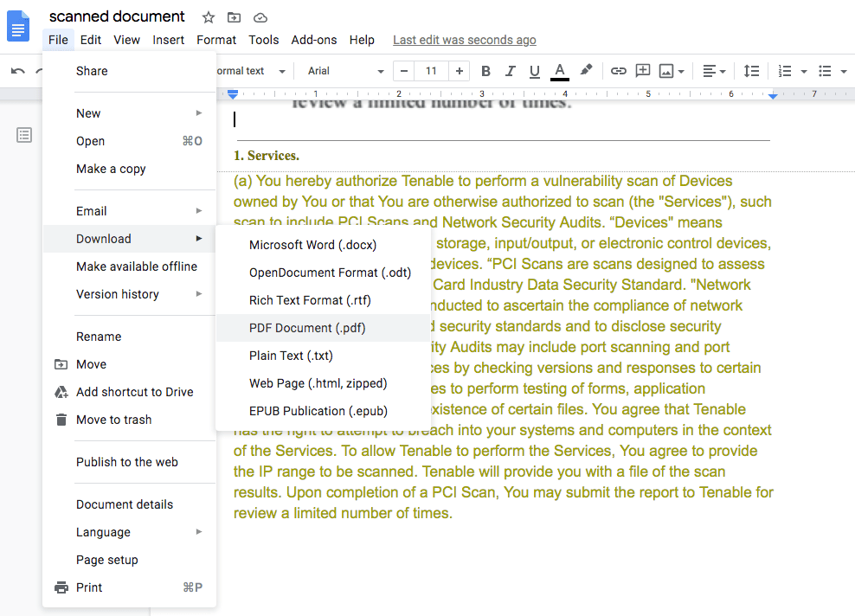Image resolution: width=855 pixels, height=616 pixels.
Task: Open the text color picker
Action: click(x=560, y=71)
